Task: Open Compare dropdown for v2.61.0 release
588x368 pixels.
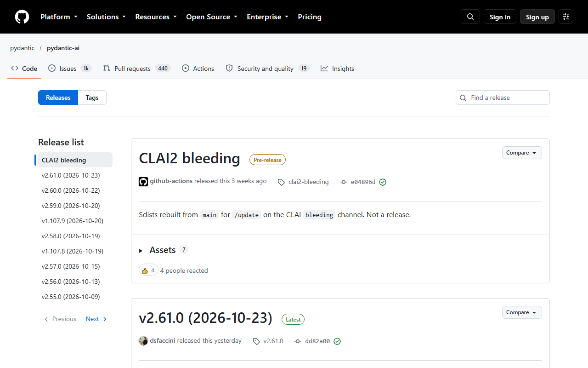Action: pyautogui.click(x=522, y=312)
